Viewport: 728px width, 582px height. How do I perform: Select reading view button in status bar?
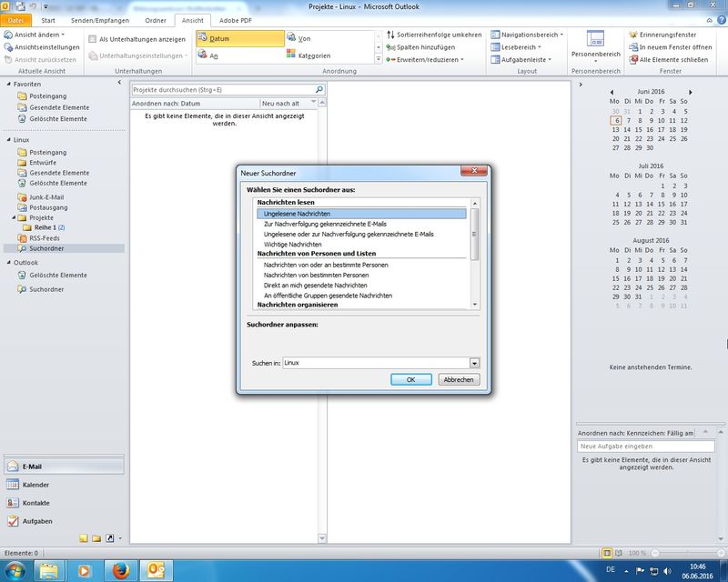tap(618, 553)
